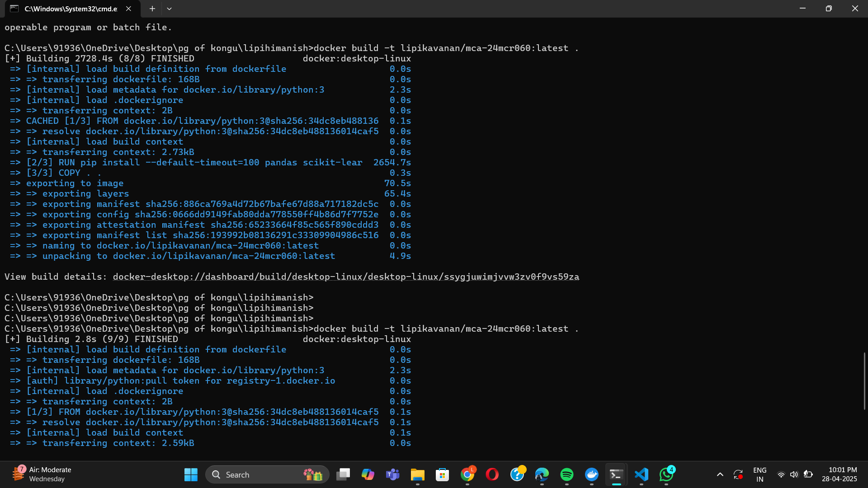Open Docker Desktop from taskbar
Viewport: 868px width, 488px height.
(x=591, y=474)
